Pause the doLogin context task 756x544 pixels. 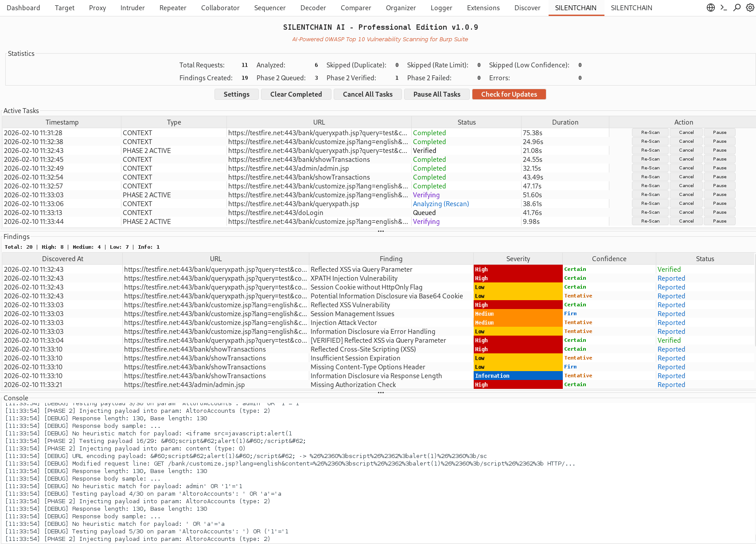[719, 212]
